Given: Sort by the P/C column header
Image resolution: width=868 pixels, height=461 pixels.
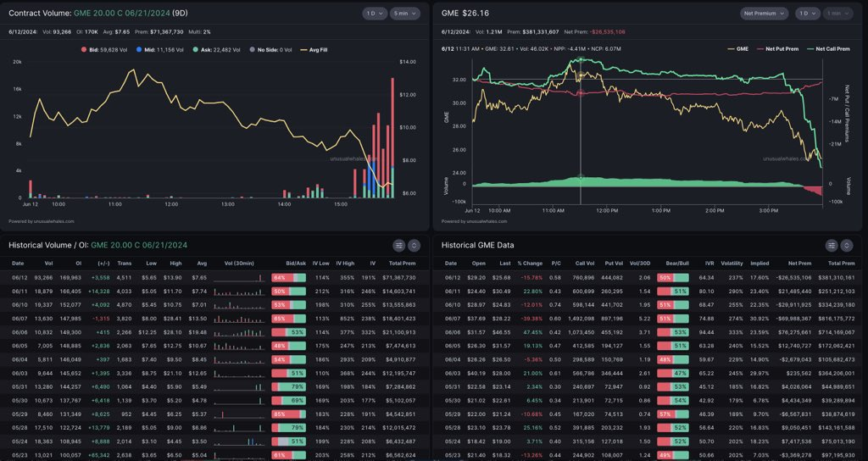Looking at the screenshot, I should coord(556,264).
